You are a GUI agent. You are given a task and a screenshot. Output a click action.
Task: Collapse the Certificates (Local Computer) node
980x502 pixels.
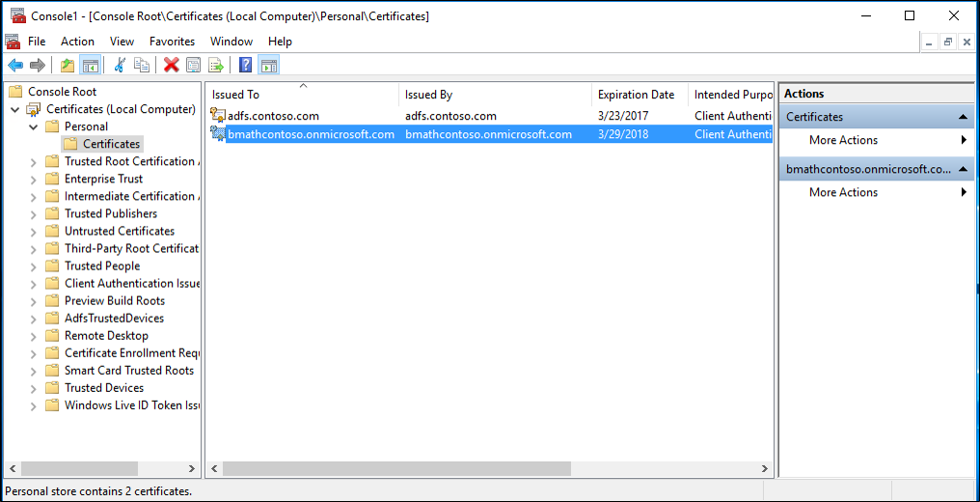click(15, 109)
